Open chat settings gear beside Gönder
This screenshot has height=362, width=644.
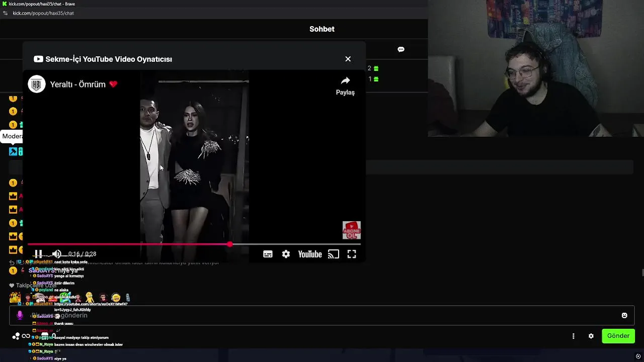pos(591,336)
